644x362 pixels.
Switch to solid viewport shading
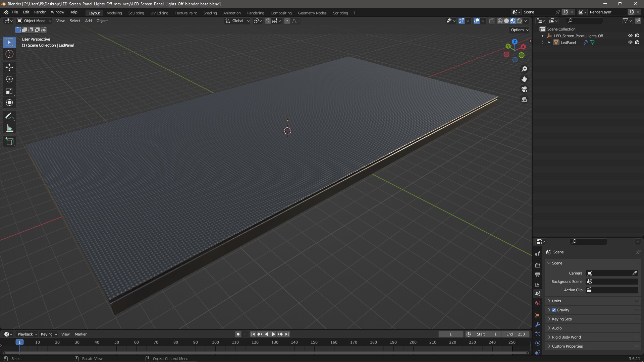point(506,21)
